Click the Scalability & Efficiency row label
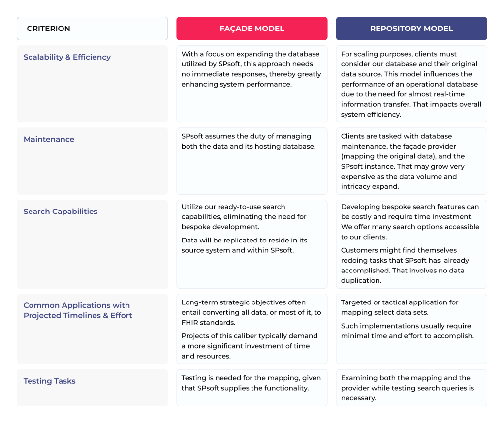 (67, 57)
